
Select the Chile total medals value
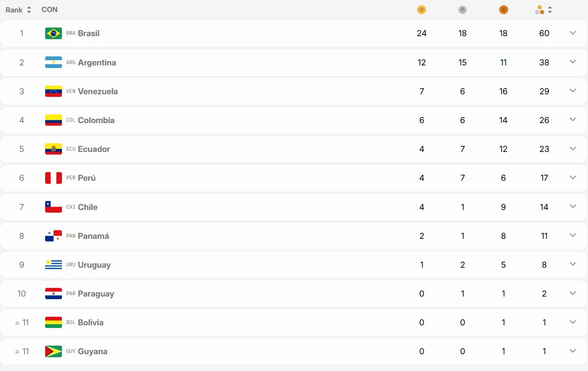coord(544,207)
